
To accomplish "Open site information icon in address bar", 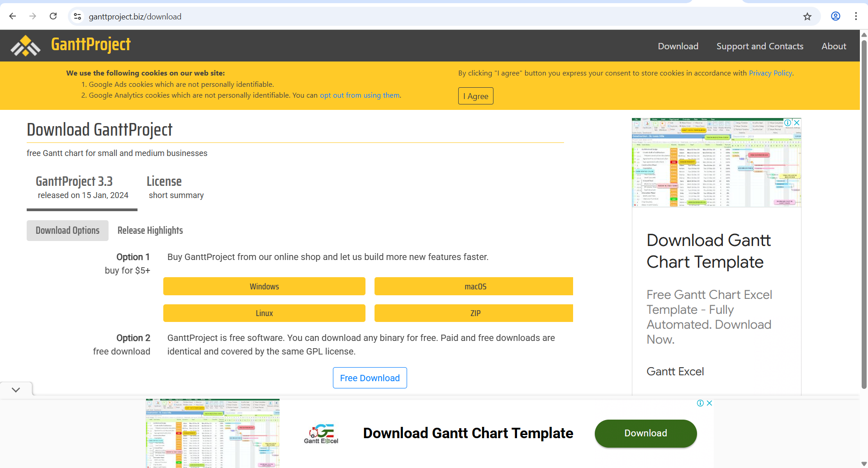I will (77, 16).
